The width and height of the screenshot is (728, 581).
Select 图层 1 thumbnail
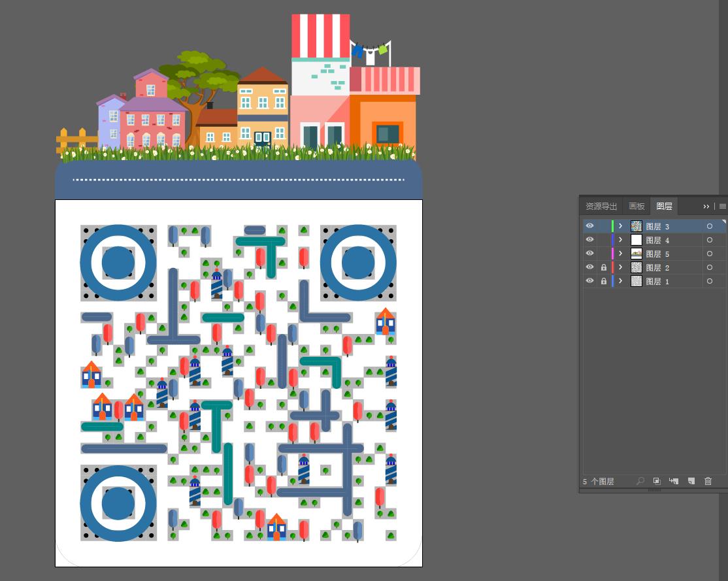636,281
